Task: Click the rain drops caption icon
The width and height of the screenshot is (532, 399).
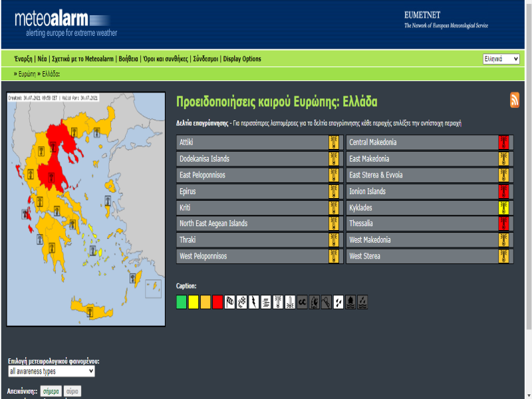Action: 338,302
